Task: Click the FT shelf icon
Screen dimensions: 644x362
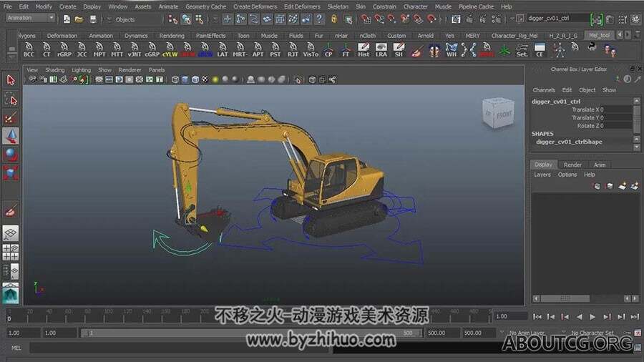Action: [x=346, y=49]
